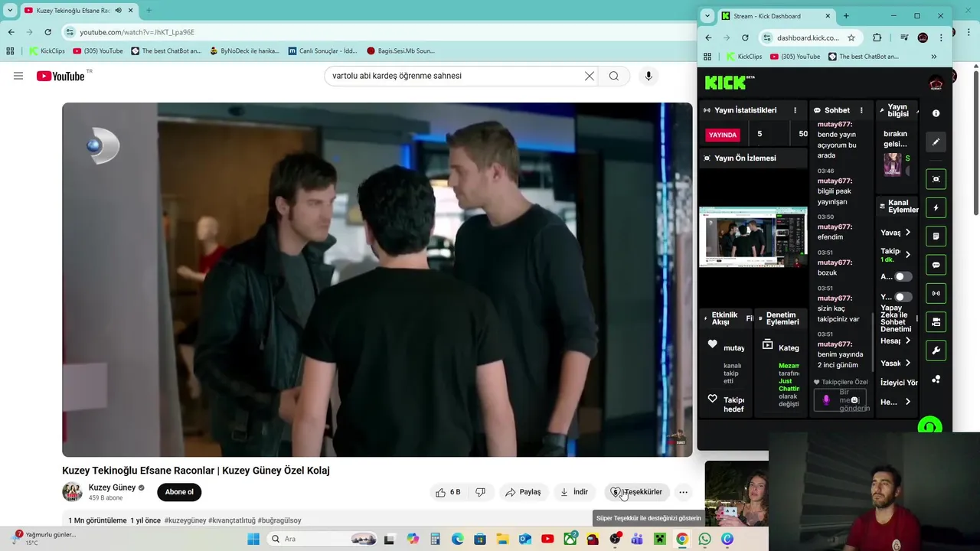Image resolution: width=980 pixels, height=551 pixels.
Task: Reload the YouTube page
Action: click(x=47, y=32)
